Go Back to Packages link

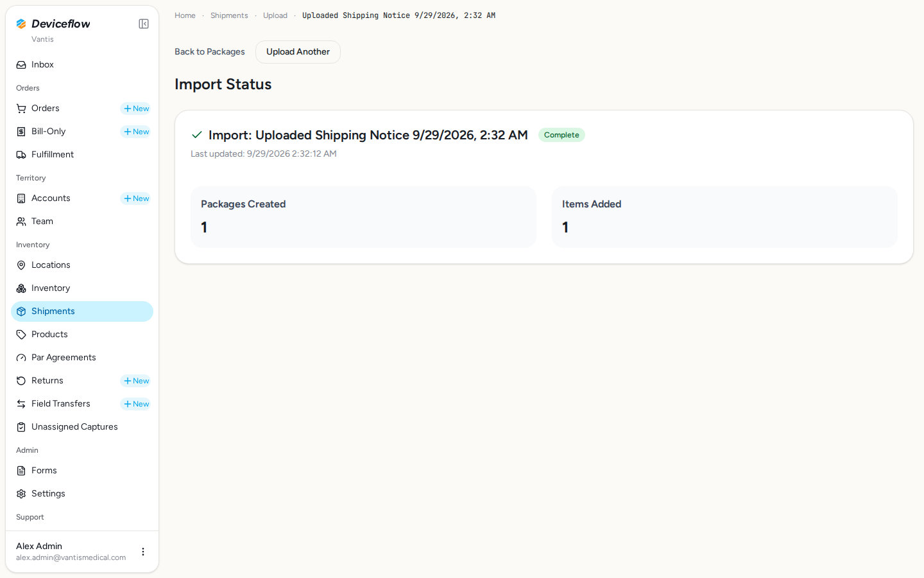(x=210, y=52)
